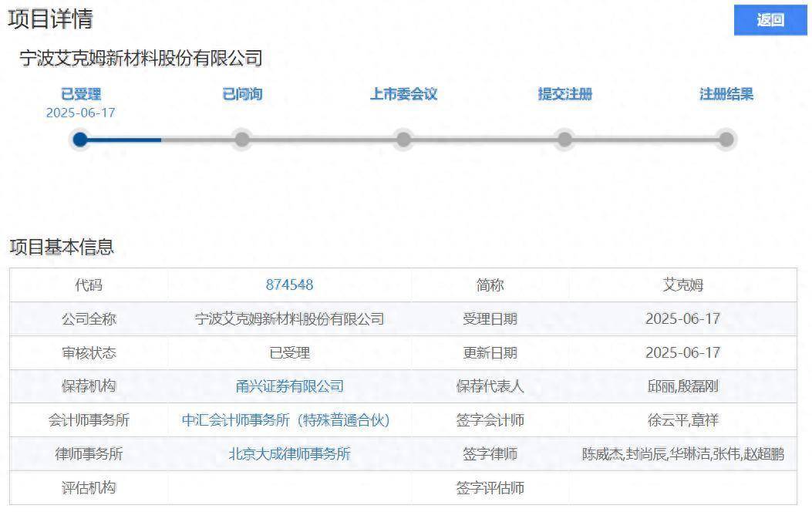Select the 上市委会议 stage label
Screen dimensions: 812x512
403,94
